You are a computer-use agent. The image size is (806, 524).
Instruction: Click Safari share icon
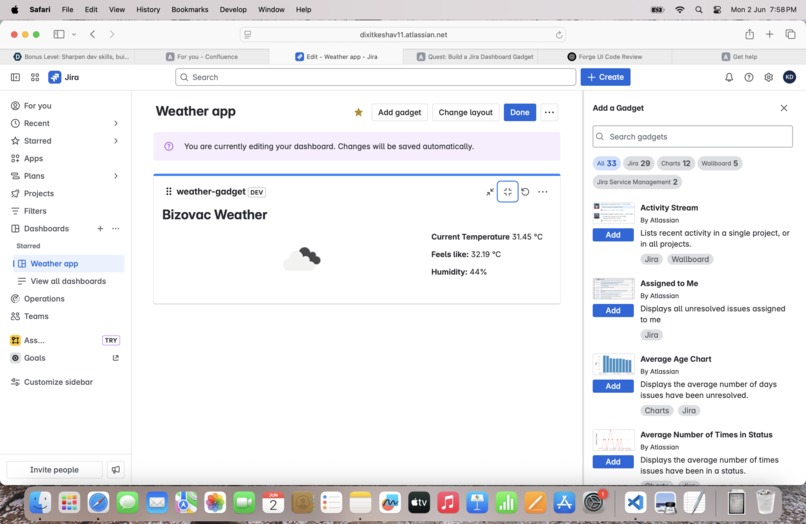749,34
